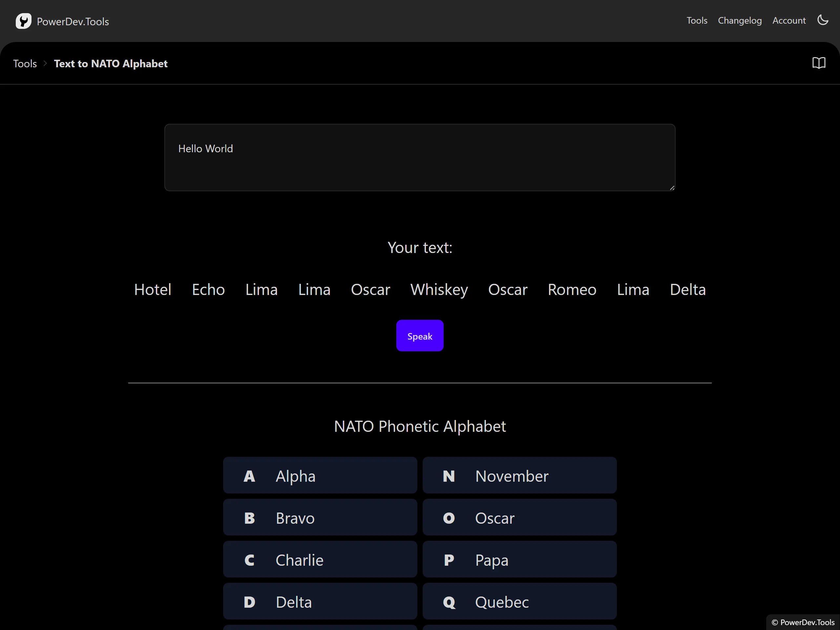The image size is (840, 630).
Task: Select the Papa alphabet card
Action: [519, 559]
